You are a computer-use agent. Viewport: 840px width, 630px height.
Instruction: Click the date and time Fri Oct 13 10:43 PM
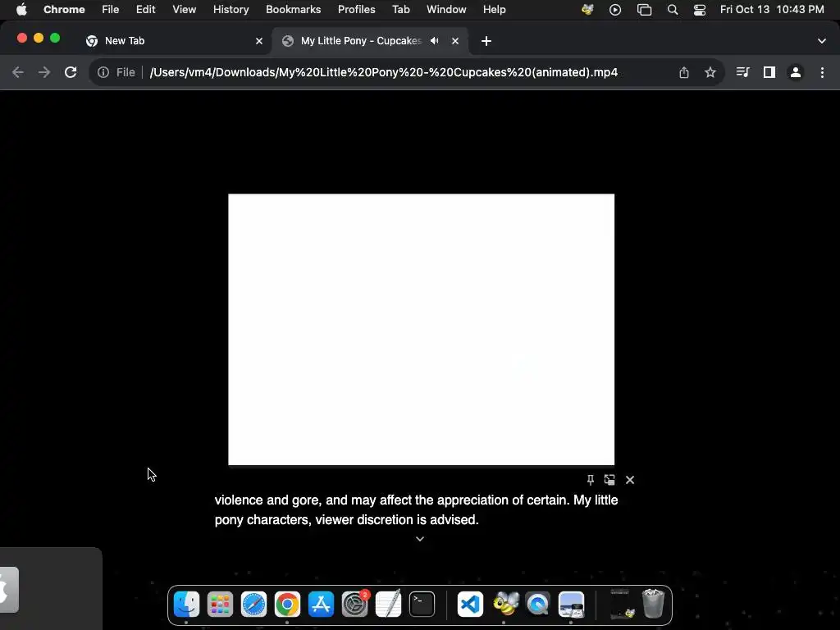pyautogui.click(x=772, y=10)
